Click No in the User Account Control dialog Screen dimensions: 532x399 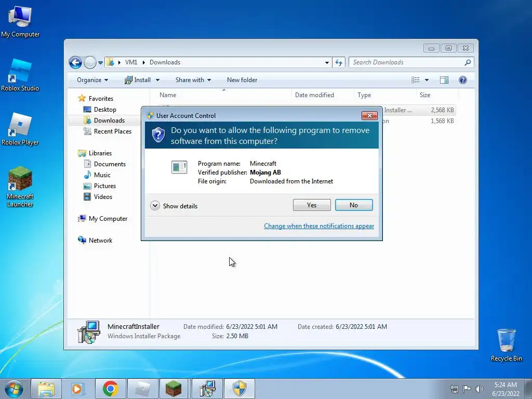[x=354, y=205]
